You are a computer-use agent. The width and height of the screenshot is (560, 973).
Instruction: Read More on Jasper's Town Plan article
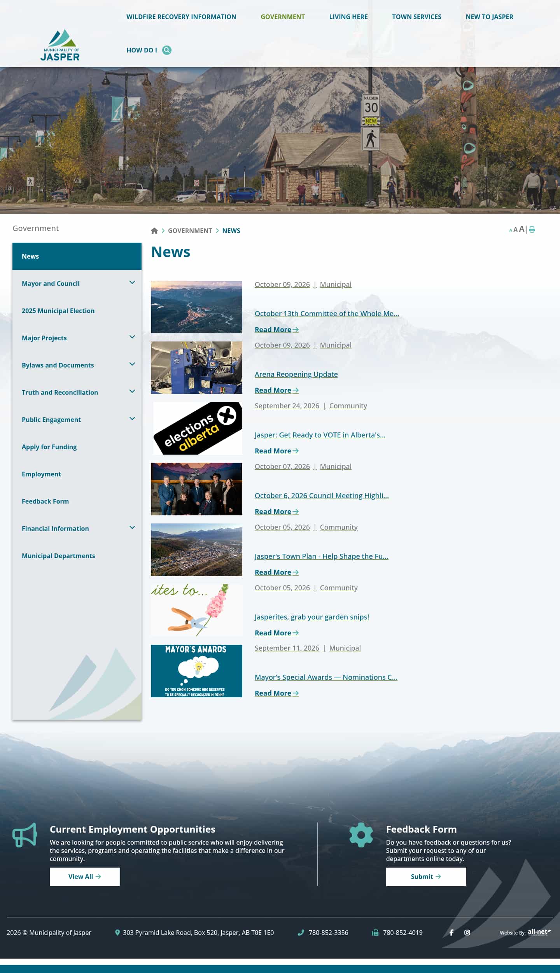[x=276, y=572]
